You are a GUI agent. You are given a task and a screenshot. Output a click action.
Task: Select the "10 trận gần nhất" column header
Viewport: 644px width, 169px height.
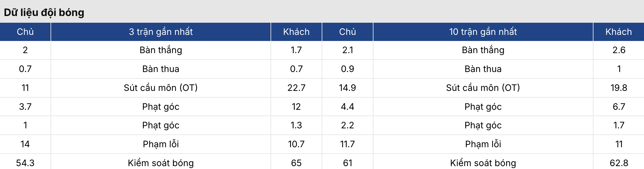[483, 32]
